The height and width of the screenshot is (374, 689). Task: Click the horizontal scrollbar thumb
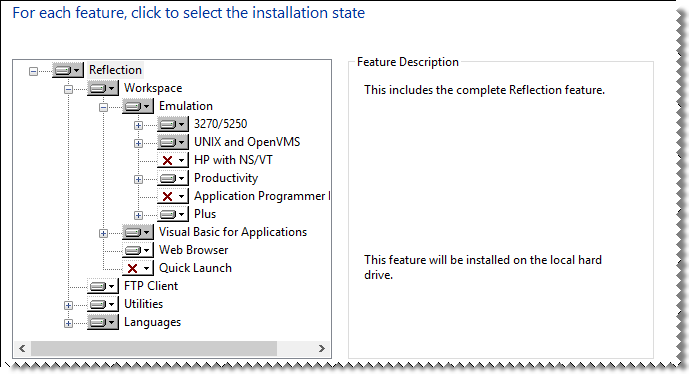click(x=154, y=349)
